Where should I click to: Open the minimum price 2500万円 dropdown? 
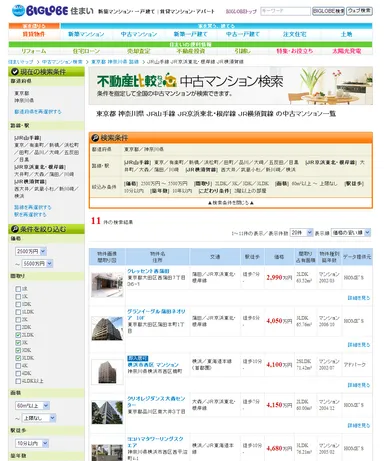click(31, 251)
